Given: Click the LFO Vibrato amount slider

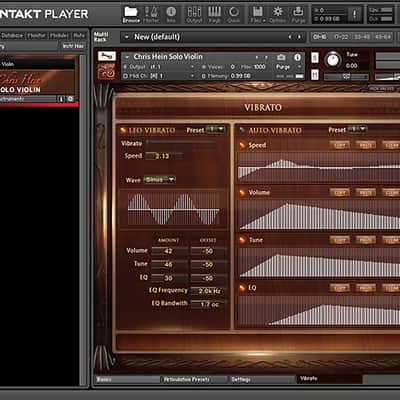Looking at the screenshot, I should (182, 143).
